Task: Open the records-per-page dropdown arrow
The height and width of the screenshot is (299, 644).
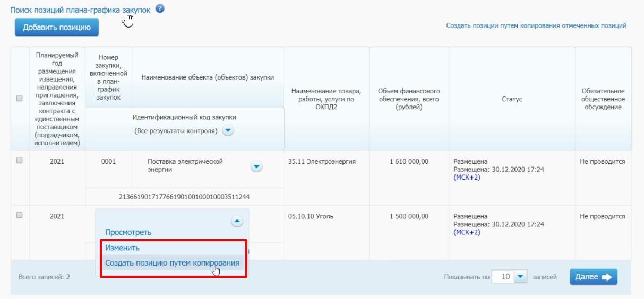Action: click(521, 277)
